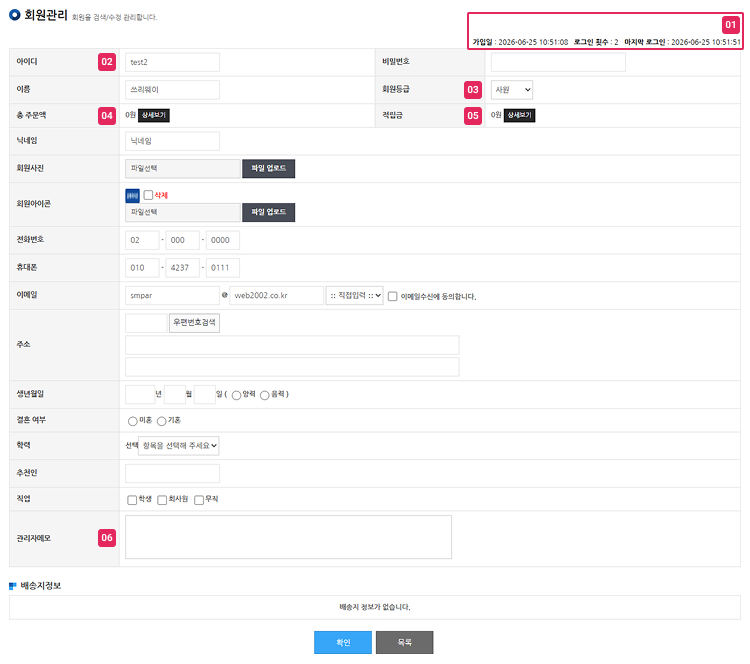750x664 pixels.
Task: Click the 배송지 정보가 없습니다 message
Action: click(x=375, y=607)
